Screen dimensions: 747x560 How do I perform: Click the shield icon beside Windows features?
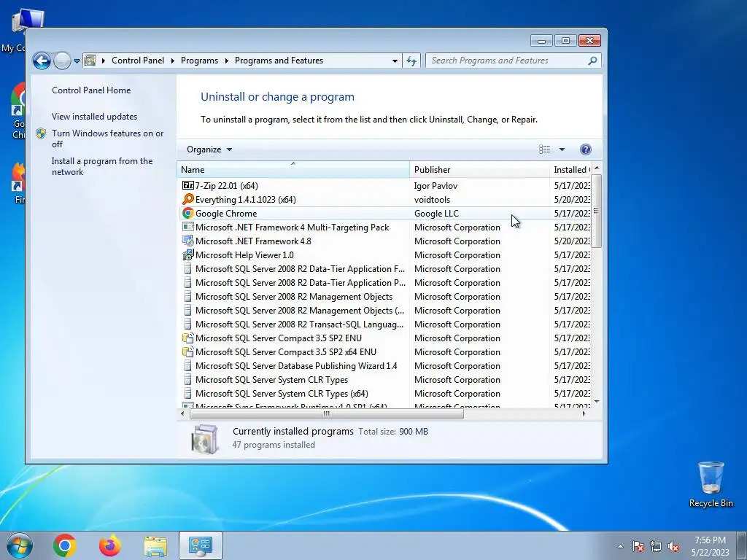41,134
